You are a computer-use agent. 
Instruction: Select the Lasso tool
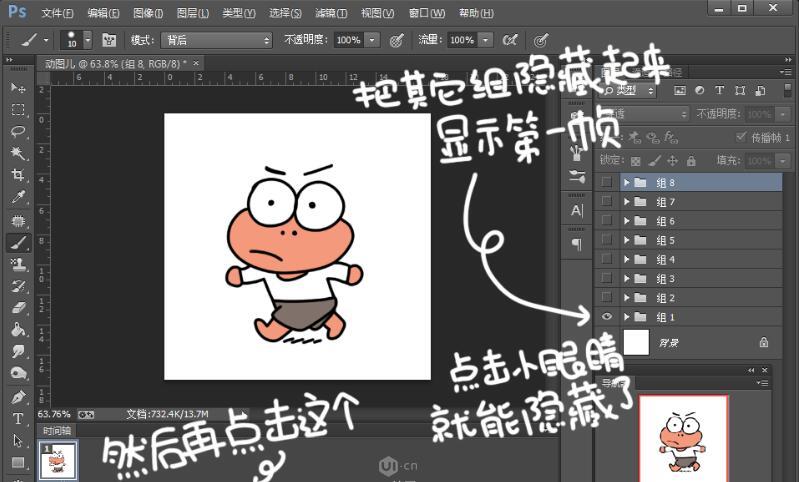coord(18,131)
